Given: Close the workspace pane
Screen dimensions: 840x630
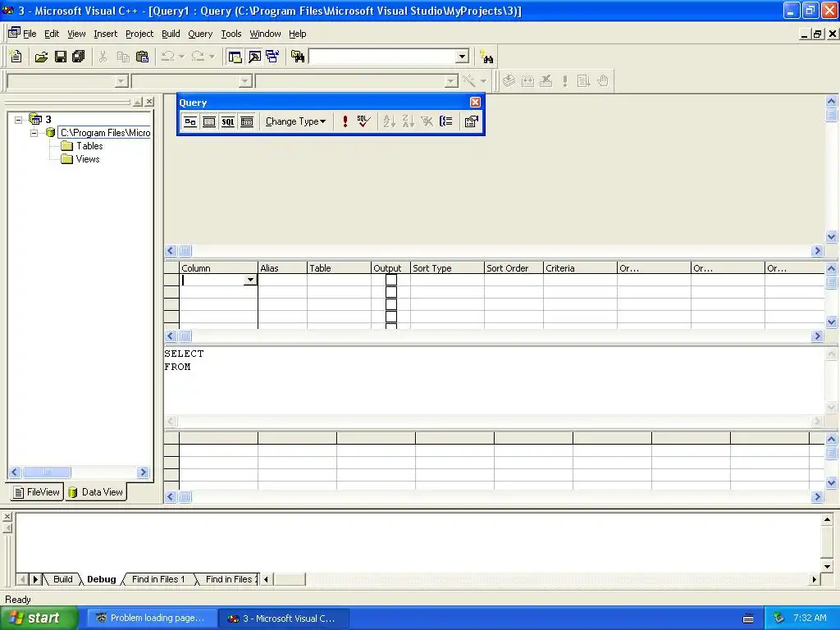Looking at the screenshot, I should tap(149, 101).
